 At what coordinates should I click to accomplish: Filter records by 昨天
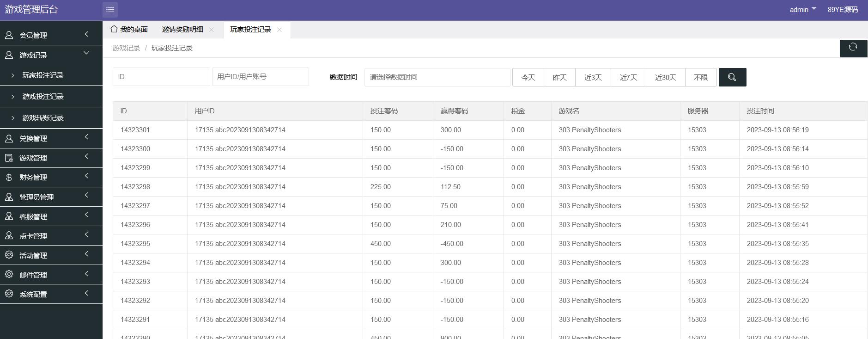point(559,77)
